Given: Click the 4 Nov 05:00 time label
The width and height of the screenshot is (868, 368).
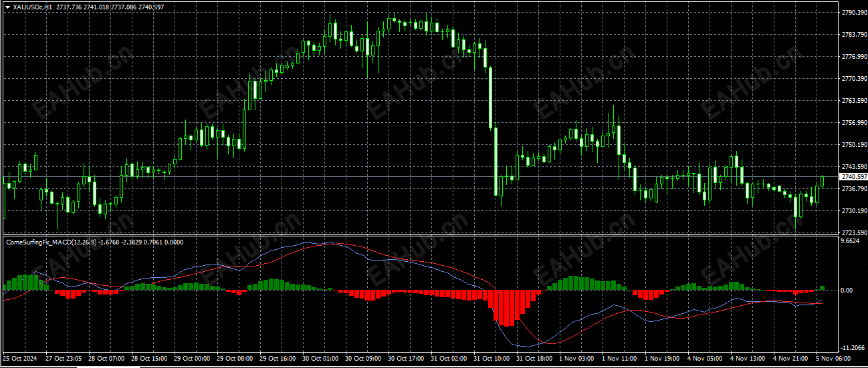Looking at the screenshot, I should pyautogui.click(x=706, y=359).
